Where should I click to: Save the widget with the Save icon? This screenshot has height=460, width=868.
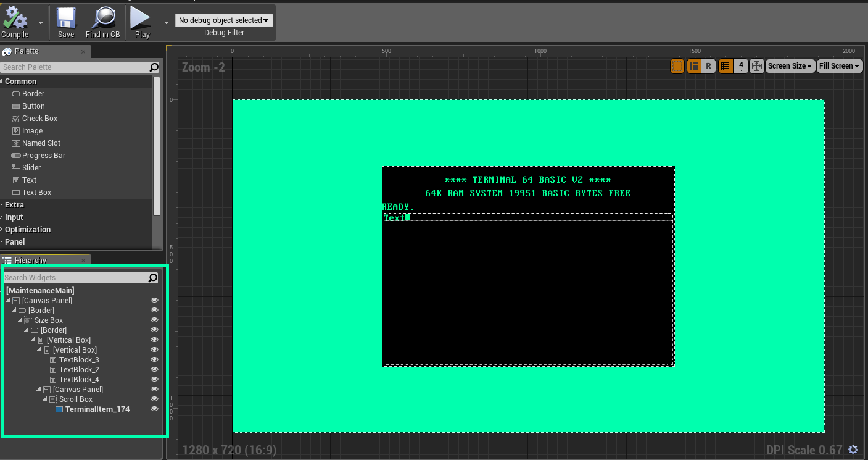(x=66, y=19)
